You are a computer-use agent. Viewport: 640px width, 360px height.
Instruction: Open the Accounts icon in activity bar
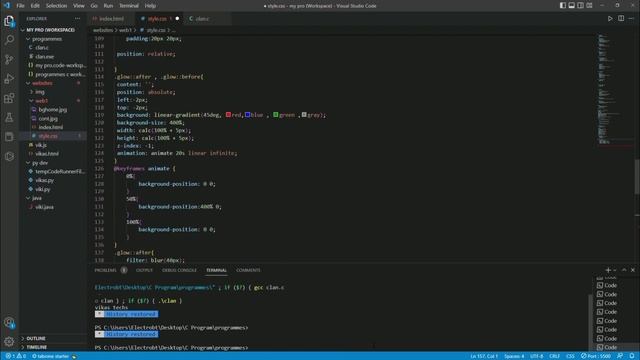pos(9,322)
